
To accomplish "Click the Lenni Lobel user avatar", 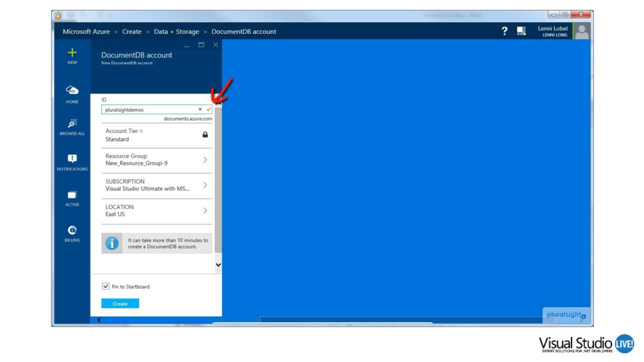I will [582, 31].
